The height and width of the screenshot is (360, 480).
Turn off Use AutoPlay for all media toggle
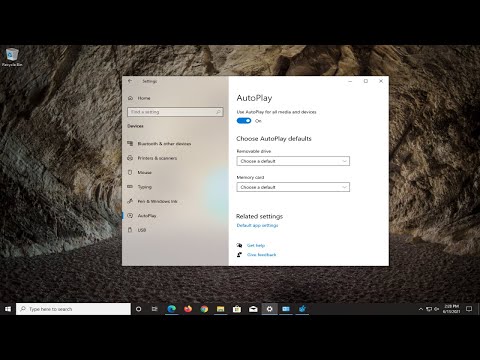coord(244,121)
